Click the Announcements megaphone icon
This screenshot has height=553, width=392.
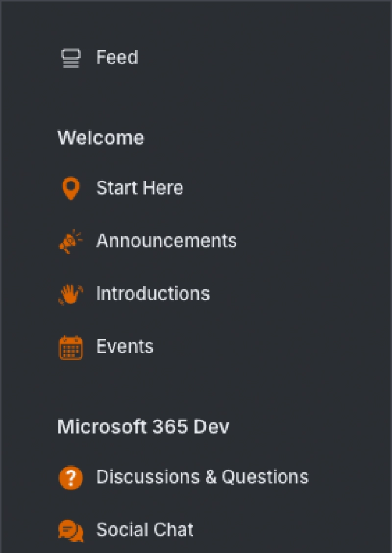coord(71,241)
